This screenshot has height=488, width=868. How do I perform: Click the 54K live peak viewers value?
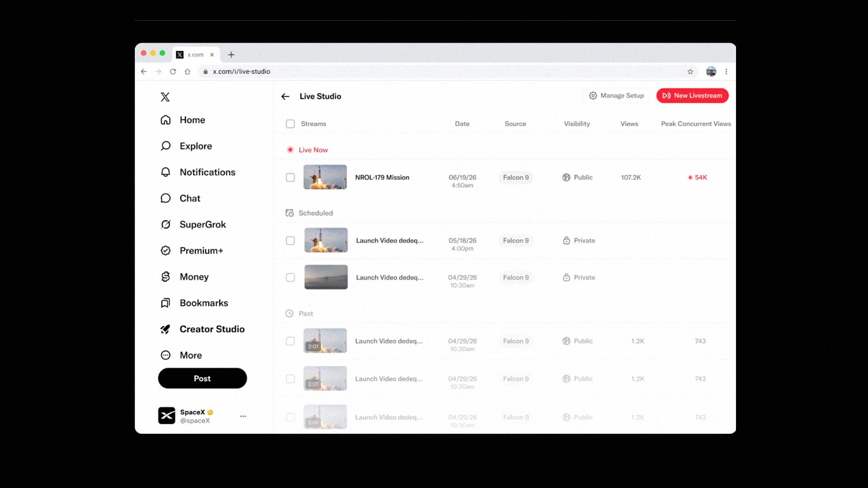(701, 178)
